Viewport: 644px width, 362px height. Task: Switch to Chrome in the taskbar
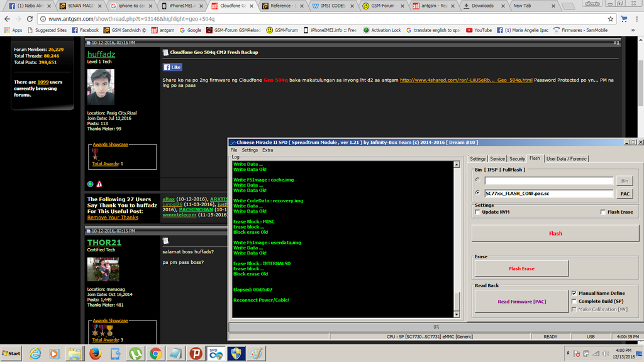point(155,353)
